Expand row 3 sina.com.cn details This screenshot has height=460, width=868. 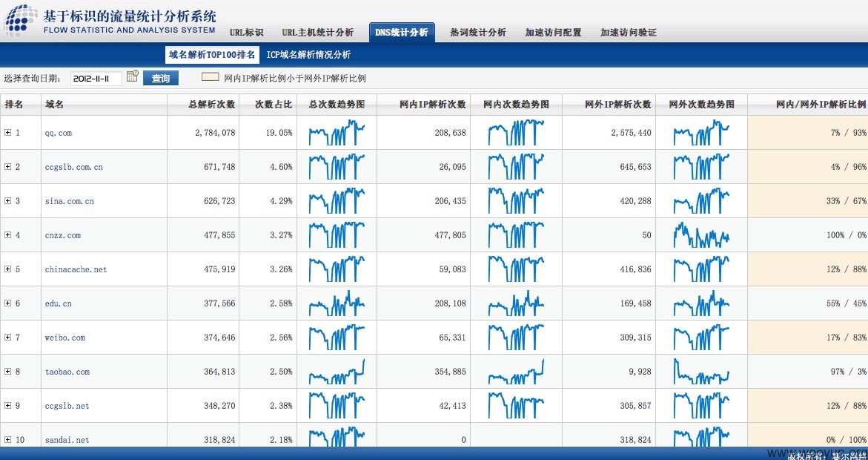click(7, 201)
